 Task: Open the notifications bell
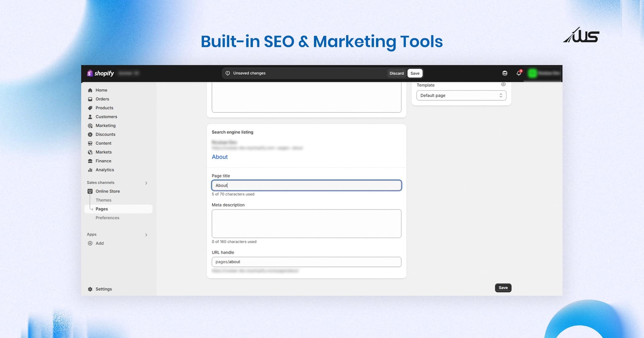click(519, 73)
